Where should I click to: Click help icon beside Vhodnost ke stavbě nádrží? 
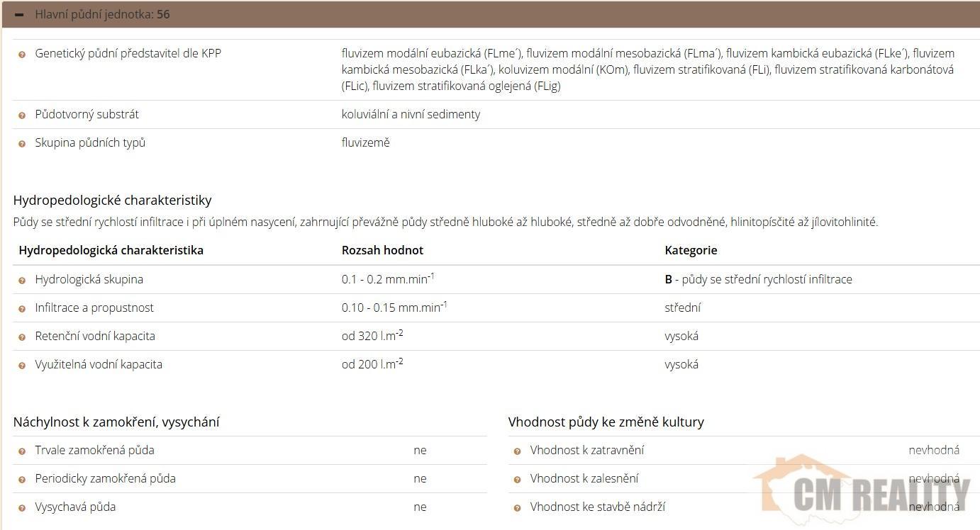tap(517, 508)
